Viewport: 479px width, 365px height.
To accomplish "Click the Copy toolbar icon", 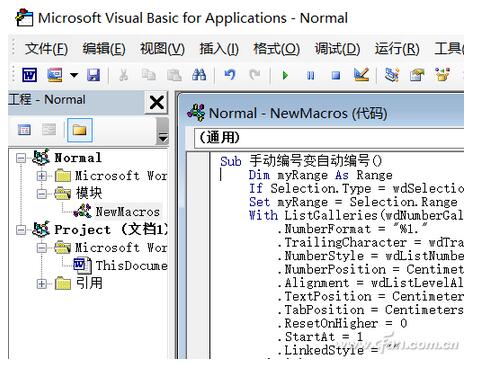I will coord(149,75).
